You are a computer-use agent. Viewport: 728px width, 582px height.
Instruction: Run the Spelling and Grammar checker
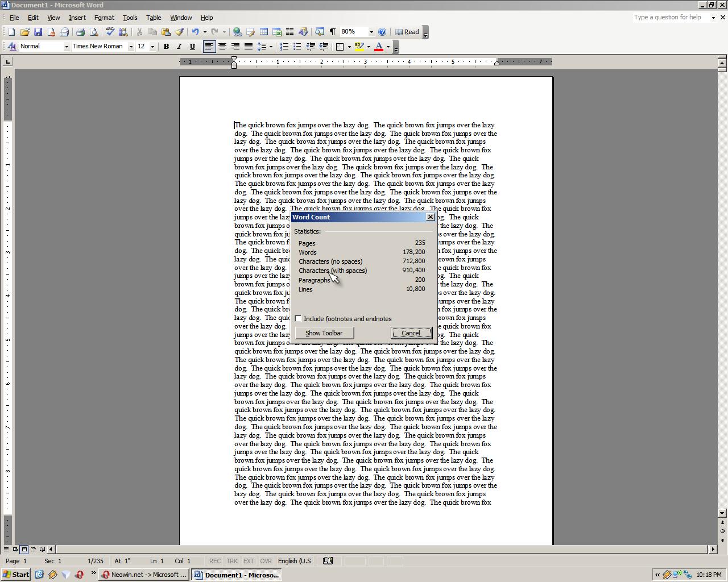tap(109, 32)
